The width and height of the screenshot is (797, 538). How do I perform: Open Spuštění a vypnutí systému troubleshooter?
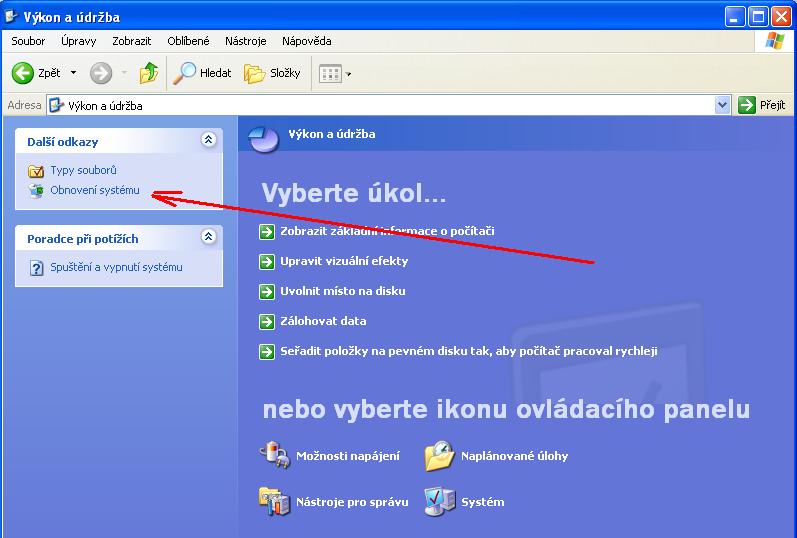click(x=116, y=267)
